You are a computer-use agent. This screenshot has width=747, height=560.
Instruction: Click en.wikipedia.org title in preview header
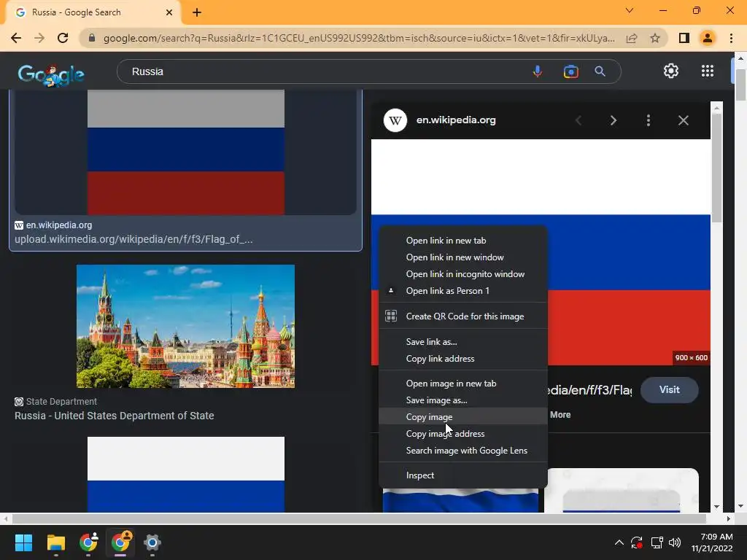(x=456, y=120)
